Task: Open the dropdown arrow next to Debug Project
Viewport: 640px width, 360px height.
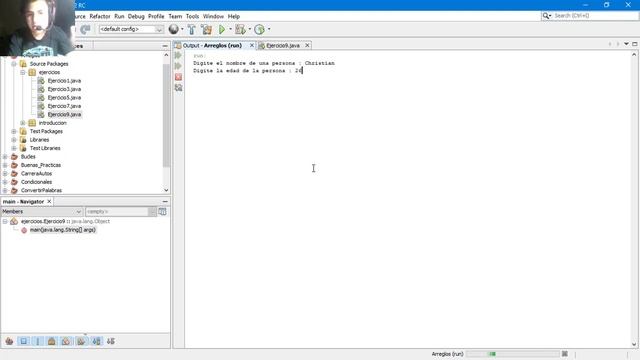Action: (x=249, y=29)
